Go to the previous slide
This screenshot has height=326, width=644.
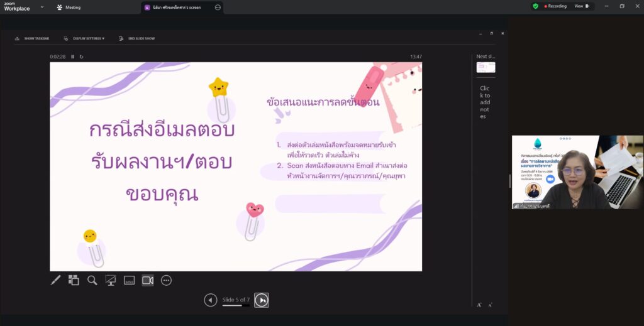(211, 300)
